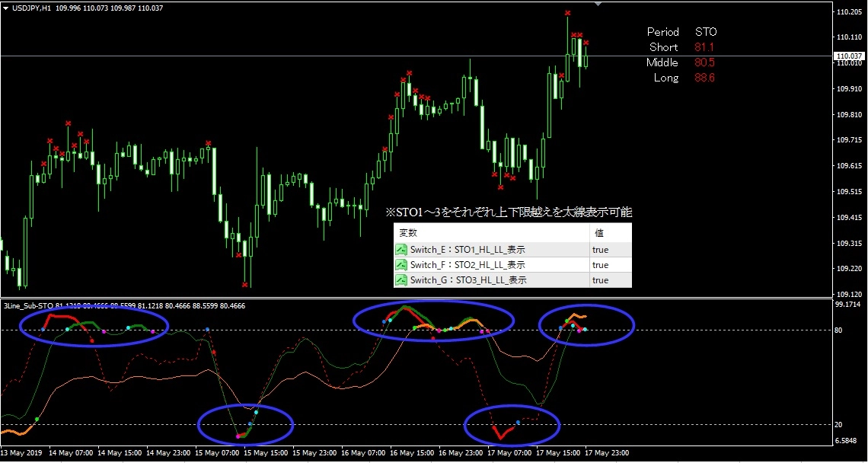
Task: Select the 値 column header
Action: 599,234
